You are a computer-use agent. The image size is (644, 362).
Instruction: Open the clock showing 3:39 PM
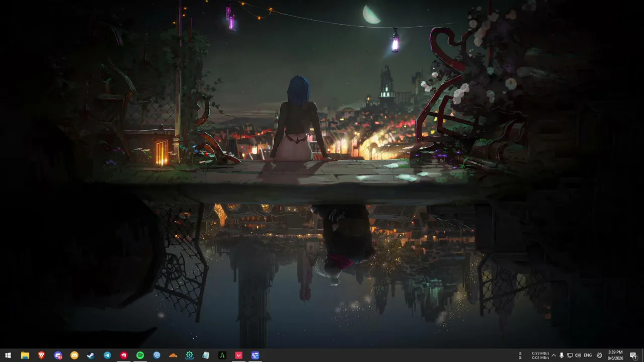point(615,355)
